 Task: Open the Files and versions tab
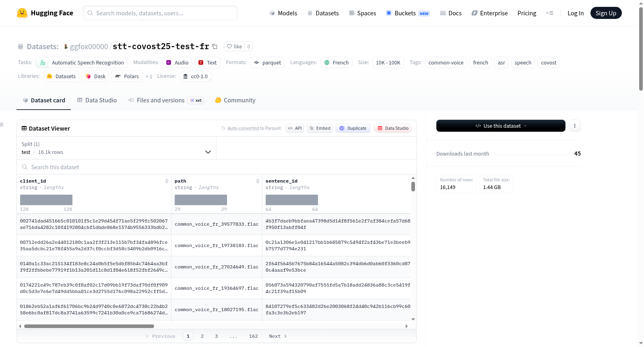pos(166,100)
